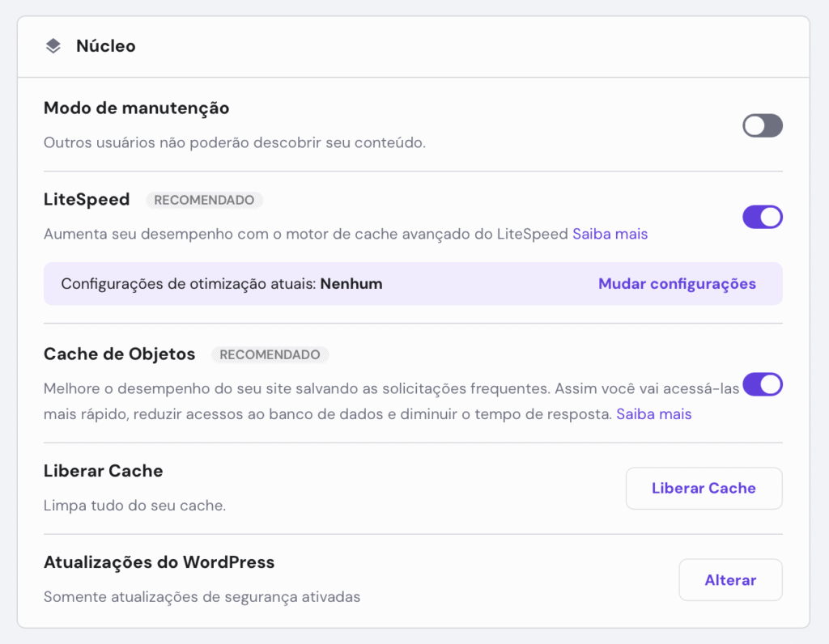
Task: Select the LiteSpeed heading text
Action: (x=87, y=199)
